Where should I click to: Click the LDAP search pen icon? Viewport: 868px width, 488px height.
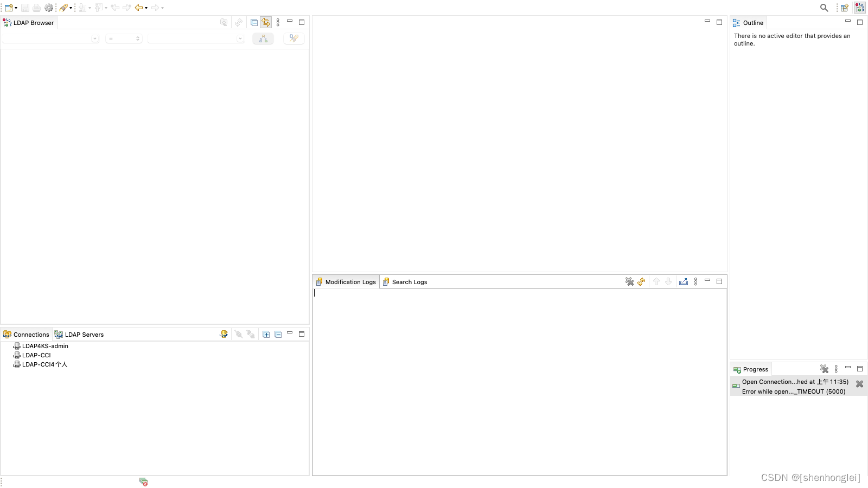pos(63,8)
